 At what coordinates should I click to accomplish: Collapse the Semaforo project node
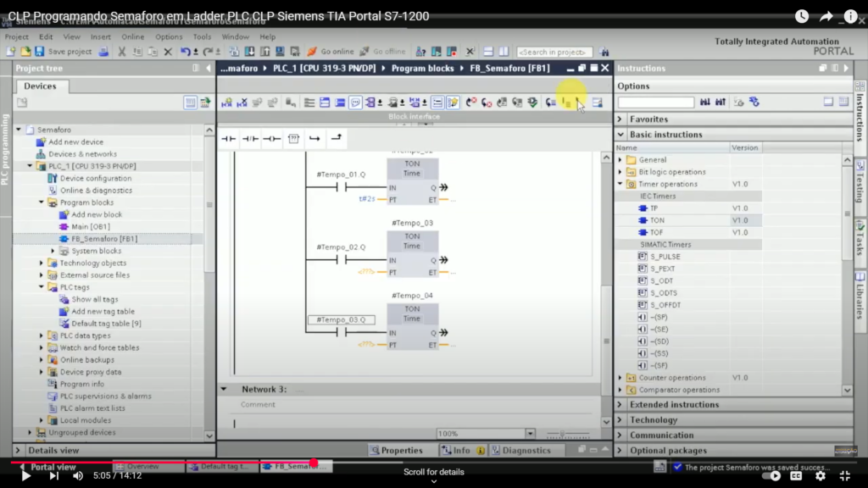(x=19, y=130)
